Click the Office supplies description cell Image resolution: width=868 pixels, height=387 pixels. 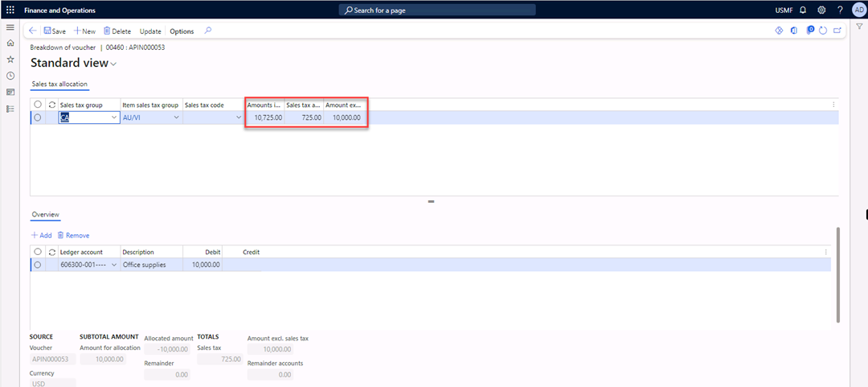(151, 265)
